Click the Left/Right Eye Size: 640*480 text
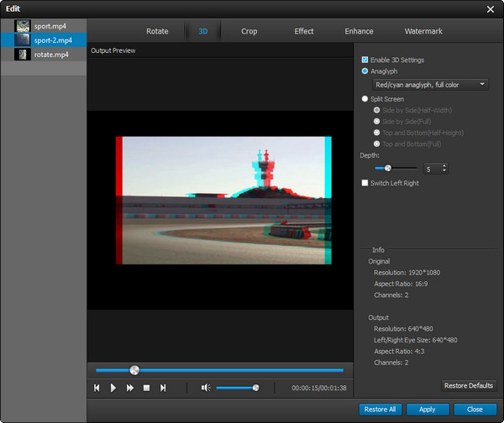Viewport: 504px width, 423px height. pos(415,340)
